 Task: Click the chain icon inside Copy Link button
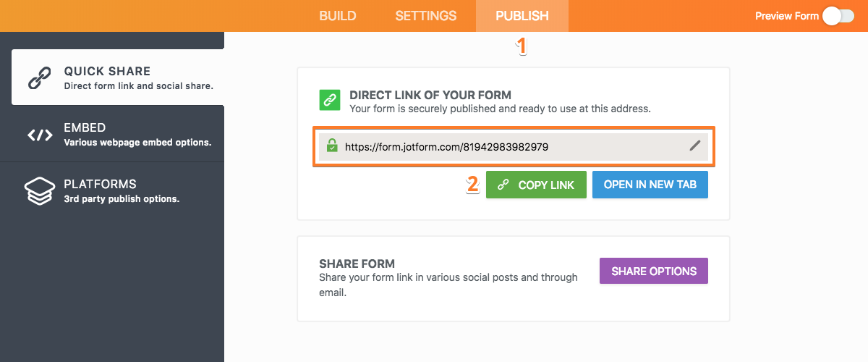503,185
